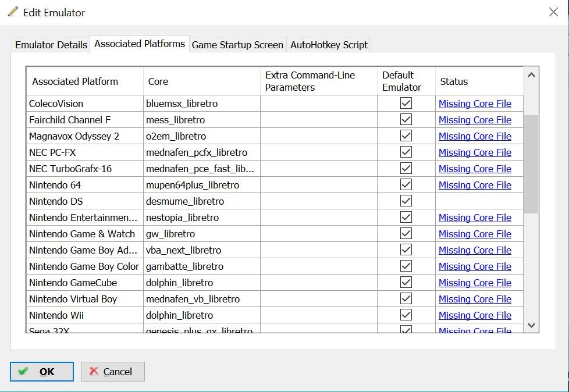Toggle Default Emulator for Nintendo DS
This screenshot has width=569, height=392.
406,201
